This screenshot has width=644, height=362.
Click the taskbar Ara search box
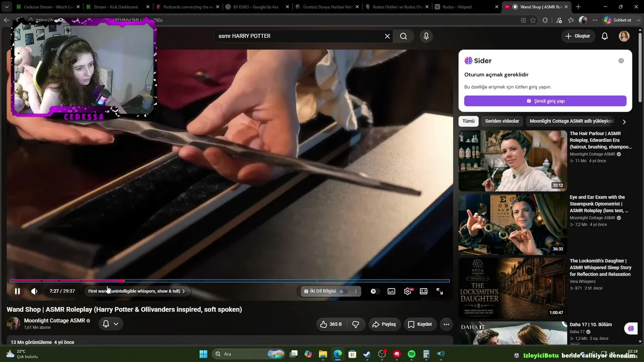click(x=249, y=354)
